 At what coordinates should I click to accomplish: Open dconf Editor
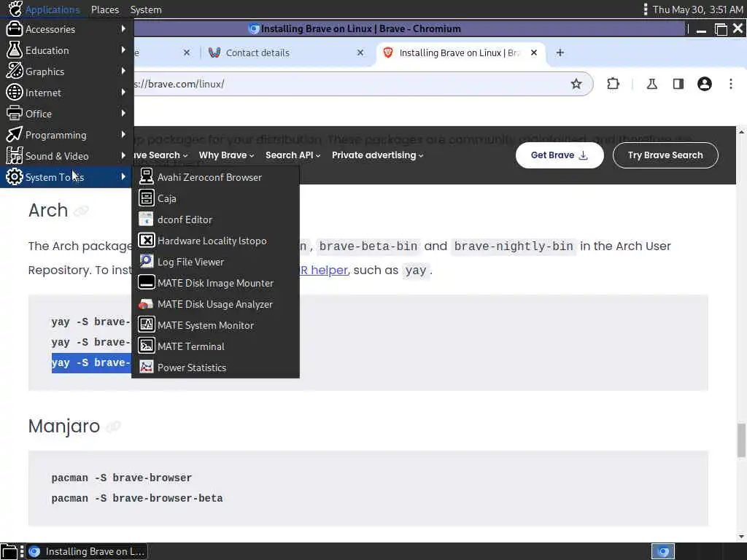(x=215, y=219)
